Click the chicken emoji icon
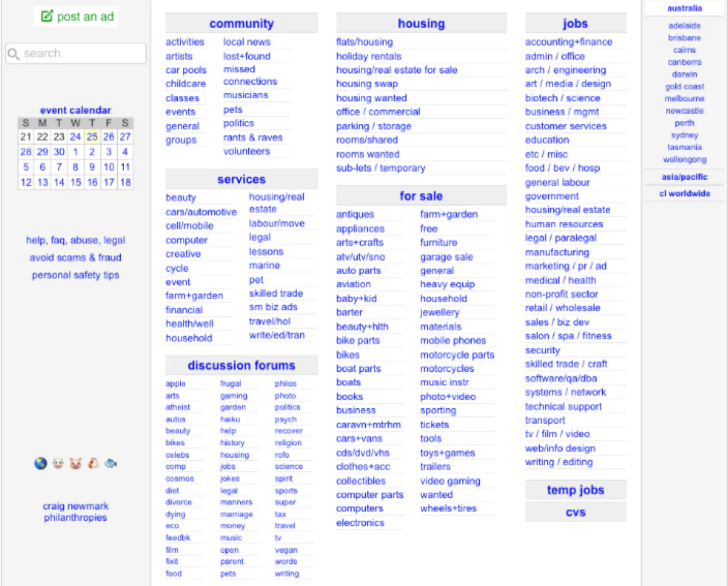Screen dimensions: 728x586 [x=93, y=464]
